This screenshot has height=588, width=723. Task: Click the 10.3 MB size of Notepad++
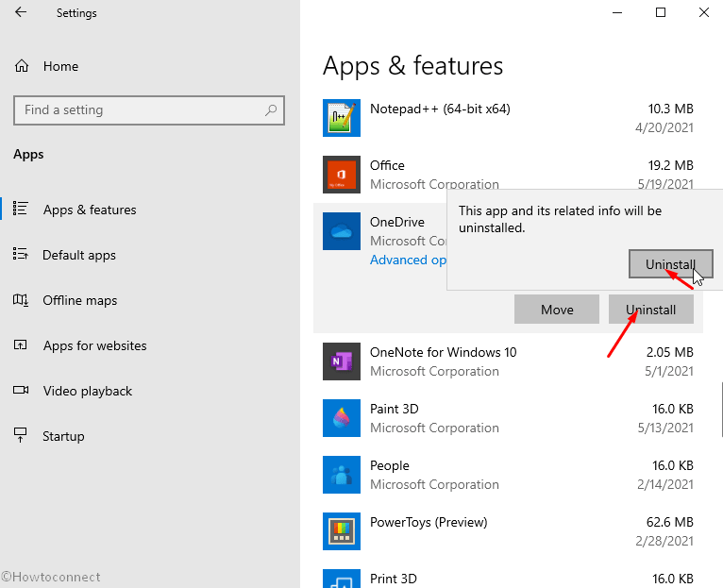670,109
